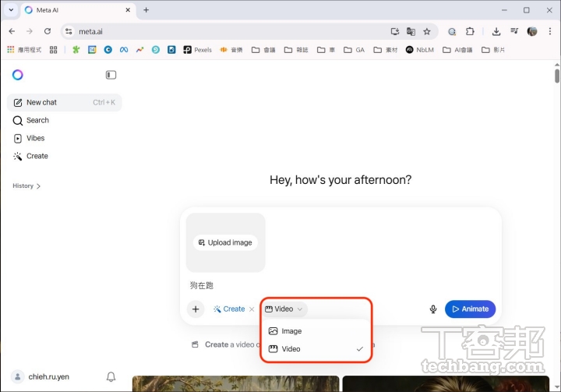Collapse the sidebar with the panel toggle icon
The height and width of the screenshot is (392, 561).
pyautogui.click(x=111, y=75)
